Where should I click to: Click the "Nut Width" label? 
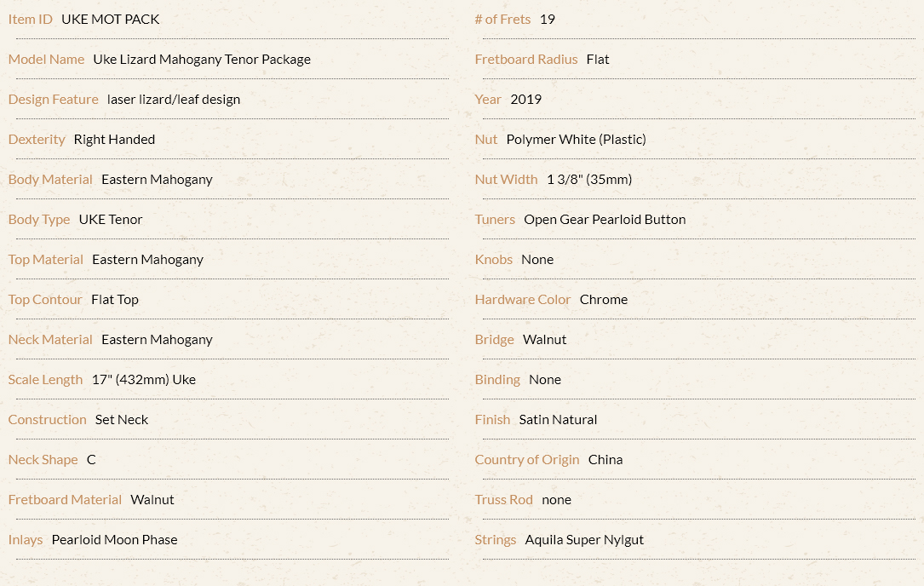[x=506, y=180]
